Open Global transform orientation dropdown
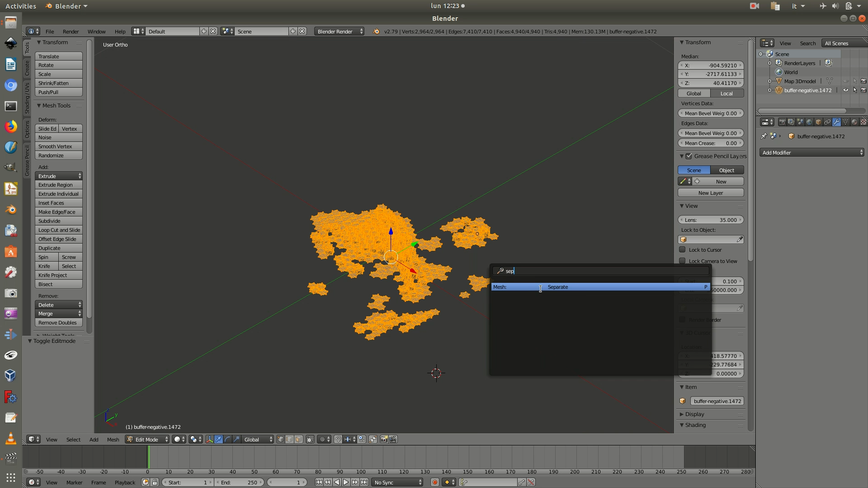 pos(258,439)
